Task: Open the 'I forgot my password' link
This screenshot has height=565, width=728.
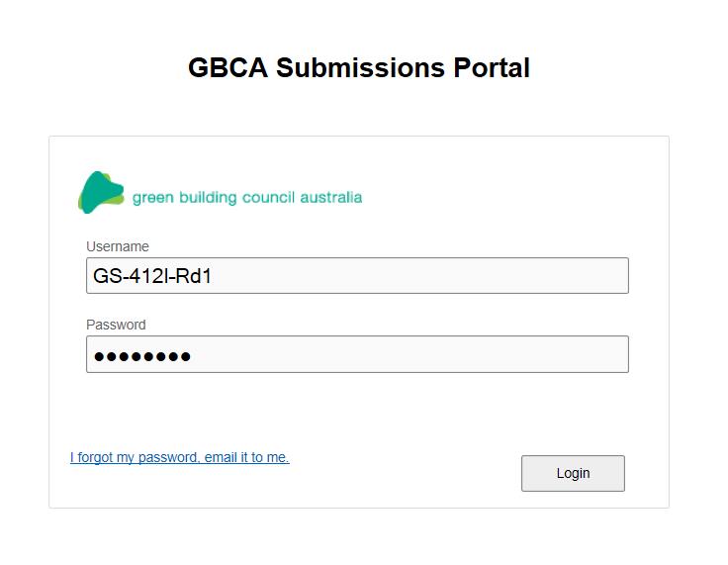Action: click(x=180, y=457)
